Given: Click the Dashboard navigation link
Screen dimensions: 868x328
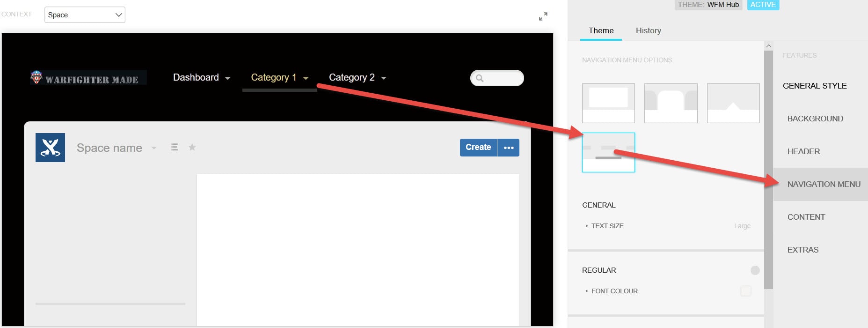Looking at the screenshot, I should (196, 77).
